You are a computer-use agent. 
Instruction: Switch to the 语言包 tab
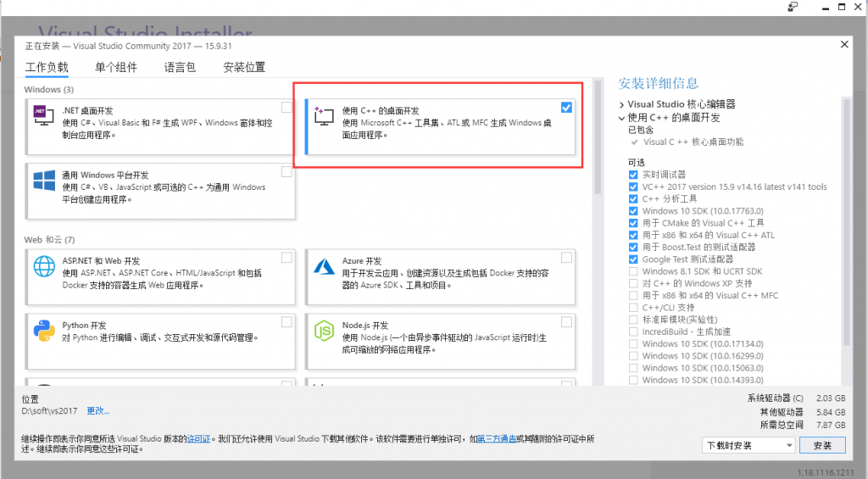click(180, 68)
